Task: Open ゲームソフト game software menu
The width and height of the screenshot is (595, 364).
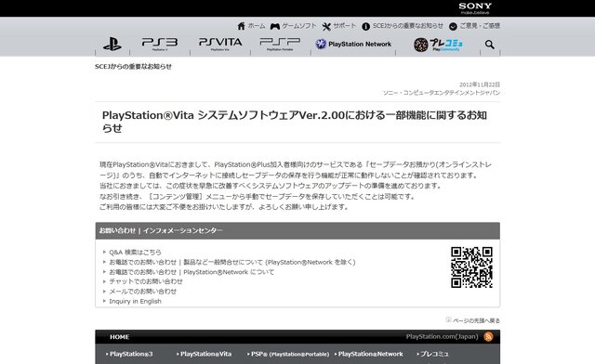Action: pos(299,26)
